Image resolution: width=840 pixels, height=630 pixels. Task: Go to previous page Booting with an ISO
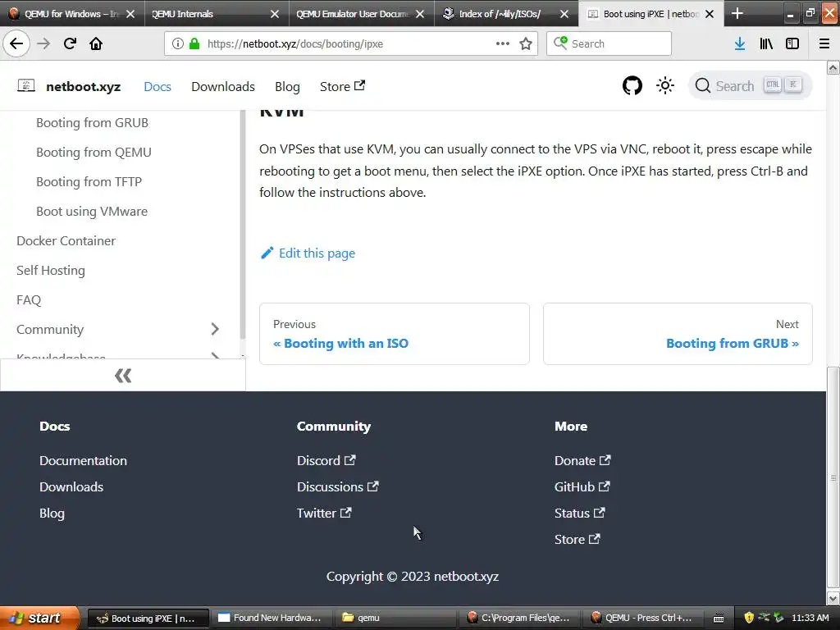pyautogui.click(x=395, y=334)
